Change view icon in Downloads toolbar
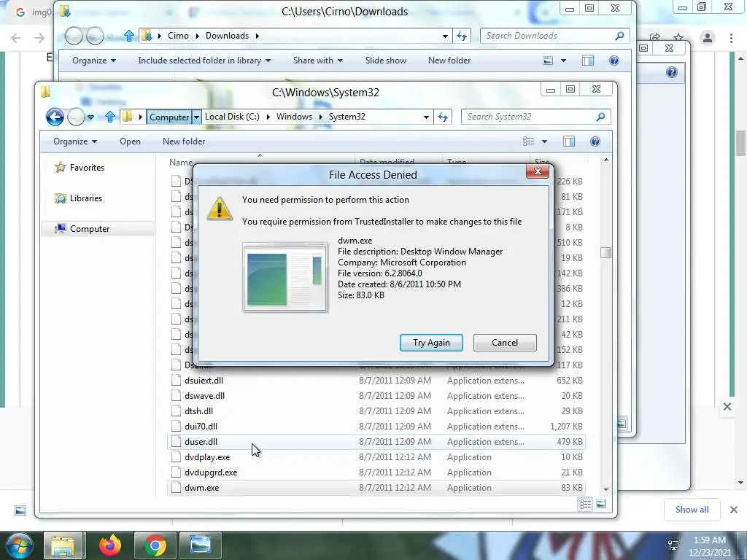The image size is (747, 560). [549, 61]
